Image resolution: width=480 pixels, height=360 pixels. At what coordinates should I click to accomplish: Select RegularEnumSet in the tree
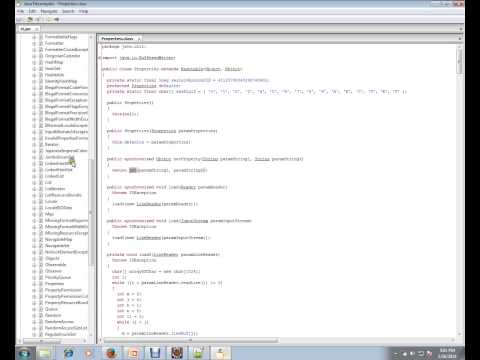(61, 334)
